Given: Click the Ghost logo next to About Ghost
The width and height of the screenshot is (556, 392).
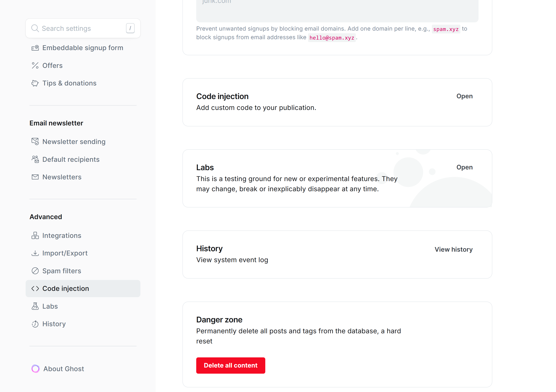Looking at the screenshot, I should [x=36, y=368].
